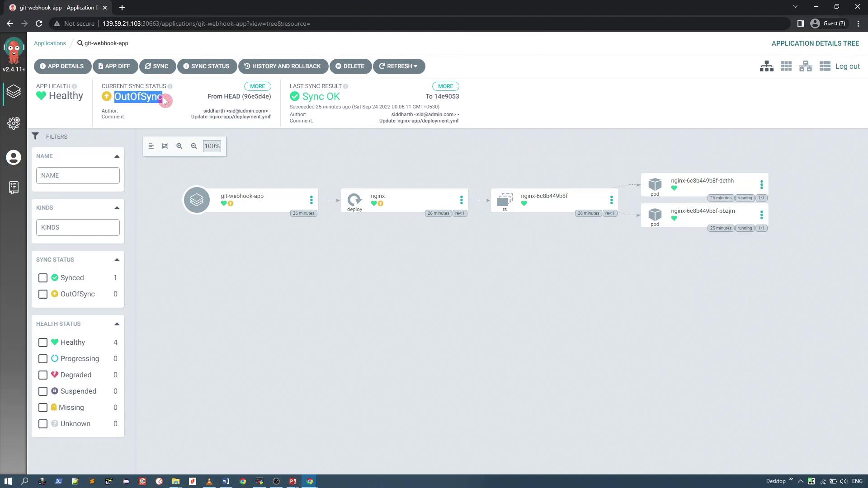Enable the Synced filter checkbox

[43, 278]
